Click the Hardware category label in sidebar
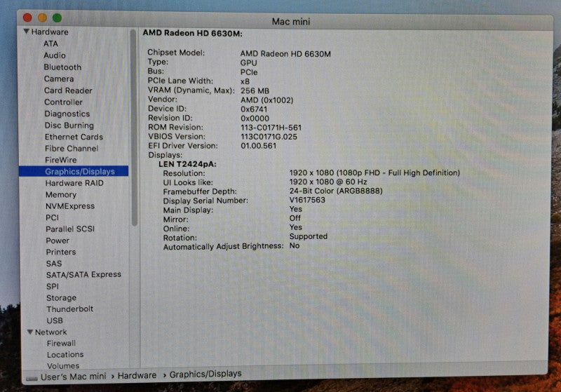561x392 pixels. (x=49, y=32)
